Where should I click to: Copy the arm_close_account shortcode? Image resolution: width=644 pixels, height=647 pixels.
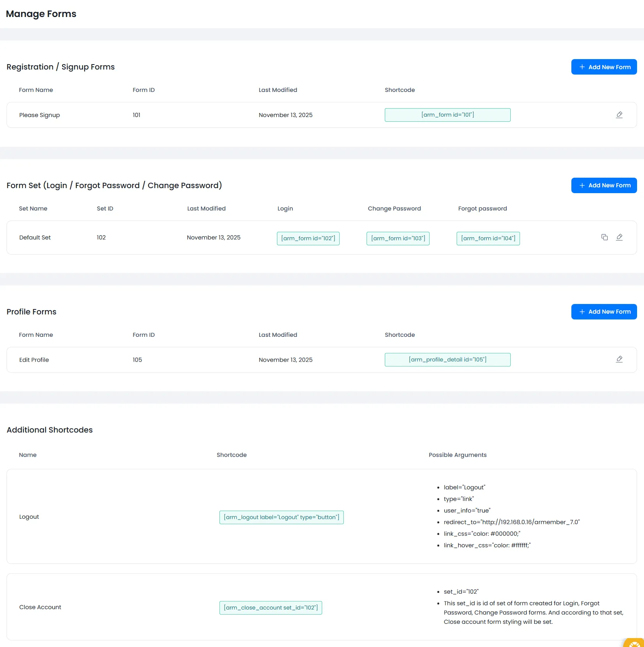[270, 607]
